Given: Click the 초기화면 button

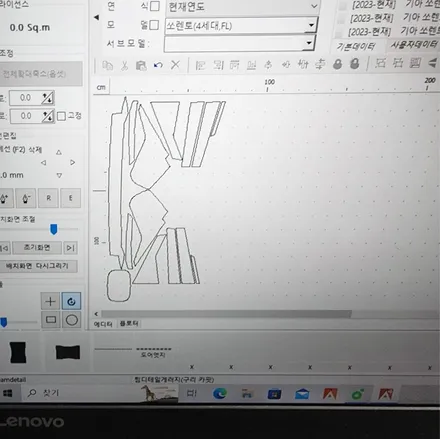Looking at the screenshot, I should 37,248.
